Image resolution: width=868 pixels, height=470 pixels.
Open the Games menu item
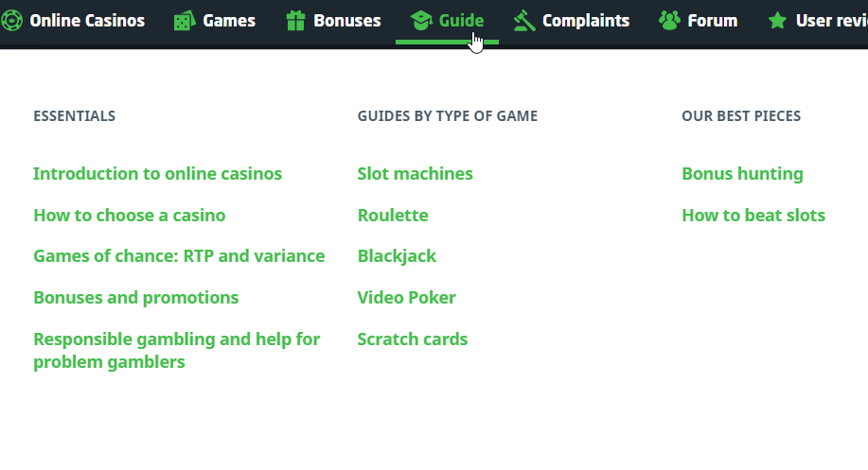[x=229, y=21]
